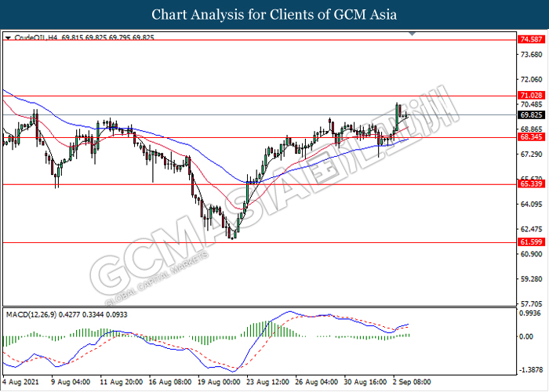Click the MACD axis value -1.3878
Screen dimensions: 549x392
[529, 369]
